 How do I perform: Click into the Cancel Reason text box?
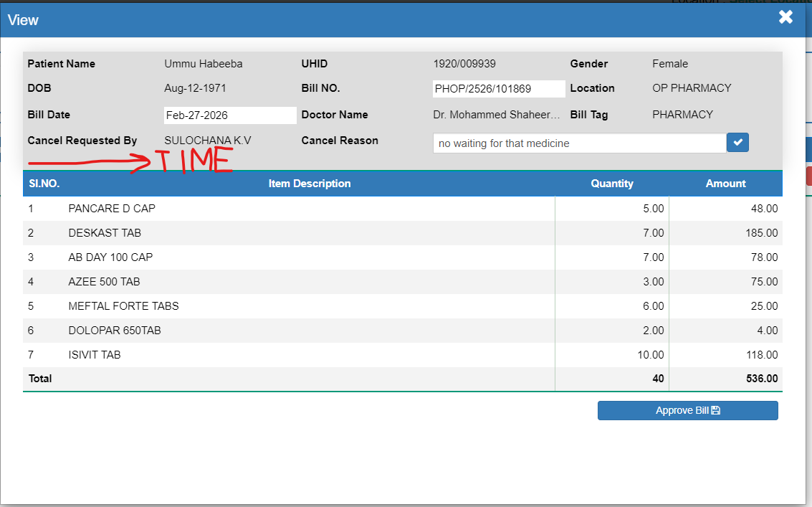point(579,143)
